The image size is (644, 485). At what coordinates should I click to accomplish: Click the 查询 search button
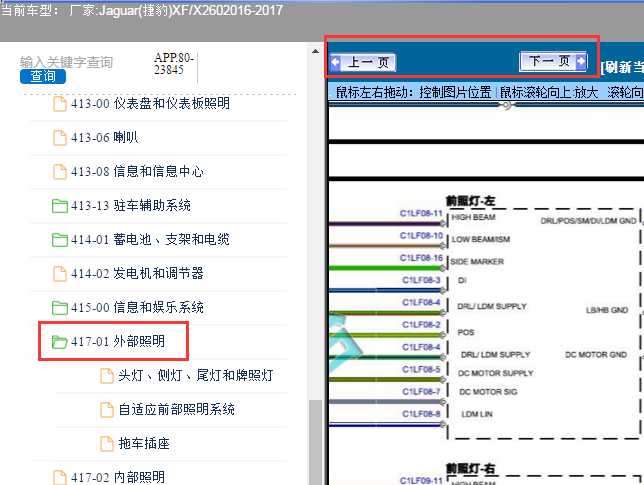tap(43, 76)
